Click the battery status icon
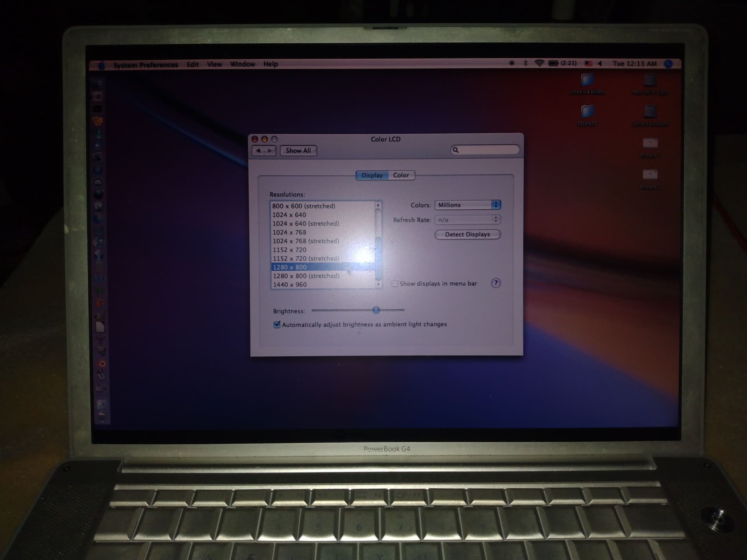Image resolution: width=747 pixels, height=560 pixels. [554, 63]
